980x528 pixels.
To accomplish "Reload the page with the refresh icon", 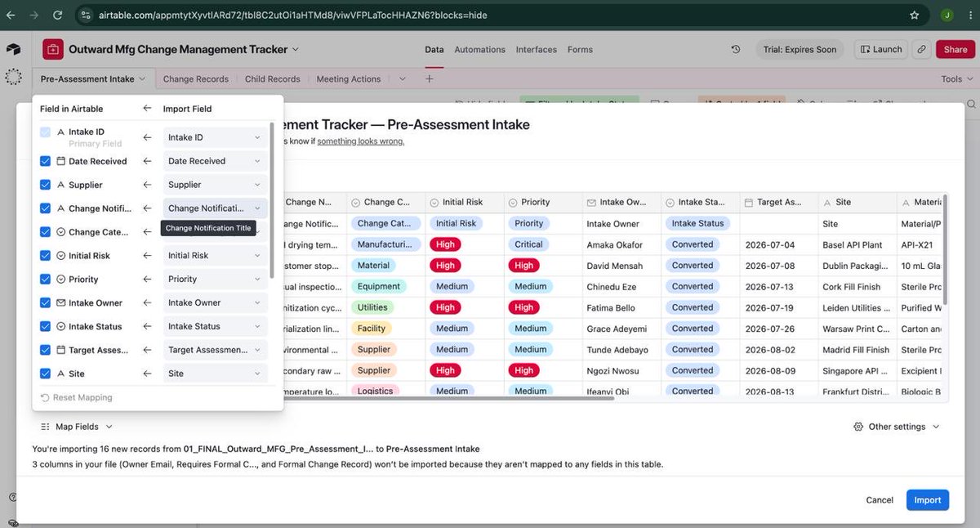I will coord(57,15).
